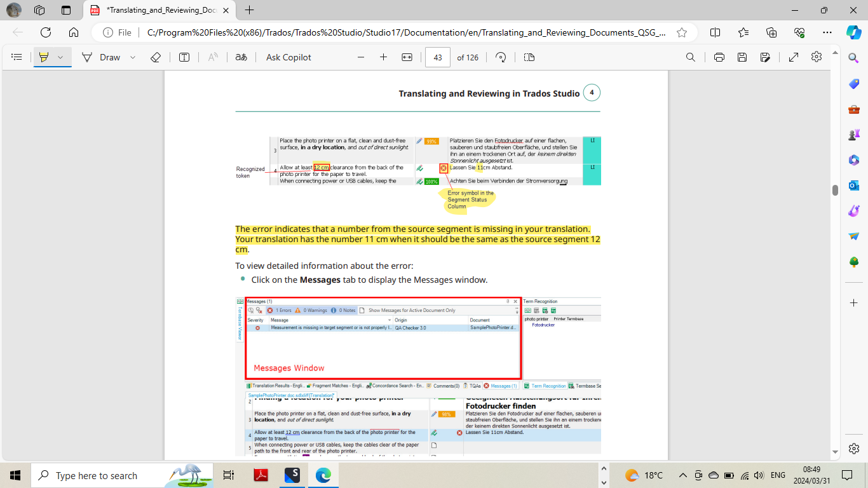Open the Favorites list
868x488 pixels.
click(x=743, y=32)
